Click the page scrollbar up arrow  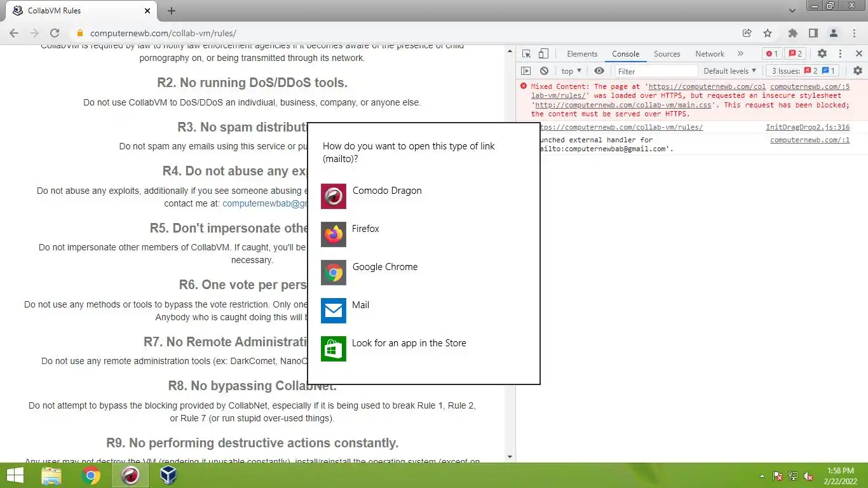(x=510, y=50)
